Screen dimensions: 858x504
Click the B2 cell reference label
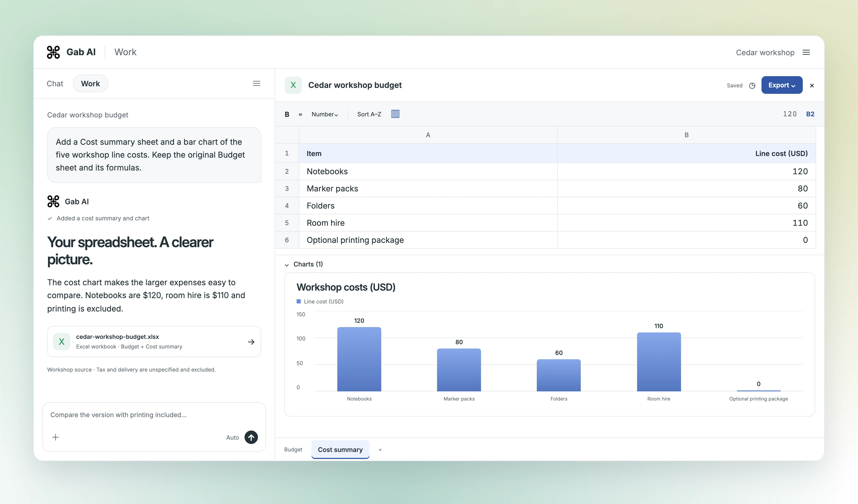point(810,114)
